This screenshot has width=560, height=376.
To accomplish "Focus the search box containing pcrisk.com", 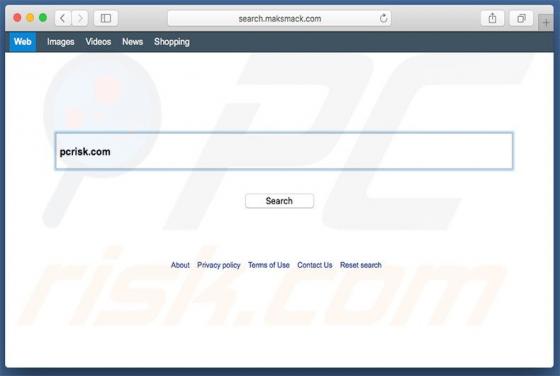I will [284, 151].
